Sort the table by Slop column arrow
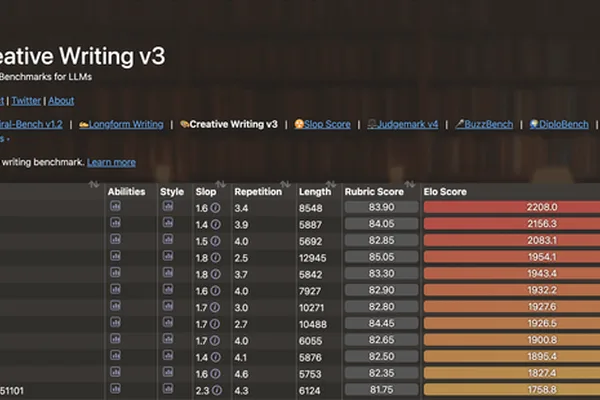The image size is (600, 400). coord(220,184)
